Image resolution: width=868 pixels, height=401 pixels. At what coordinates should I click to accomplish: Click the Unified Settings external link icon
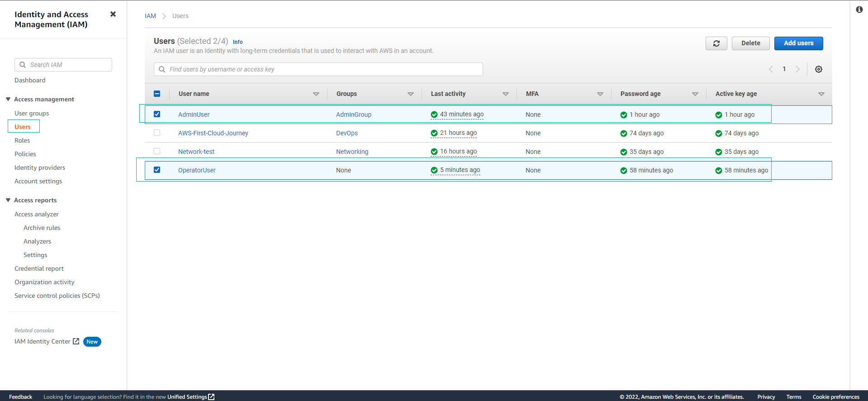pyautogui.click(x=211, y=397)
